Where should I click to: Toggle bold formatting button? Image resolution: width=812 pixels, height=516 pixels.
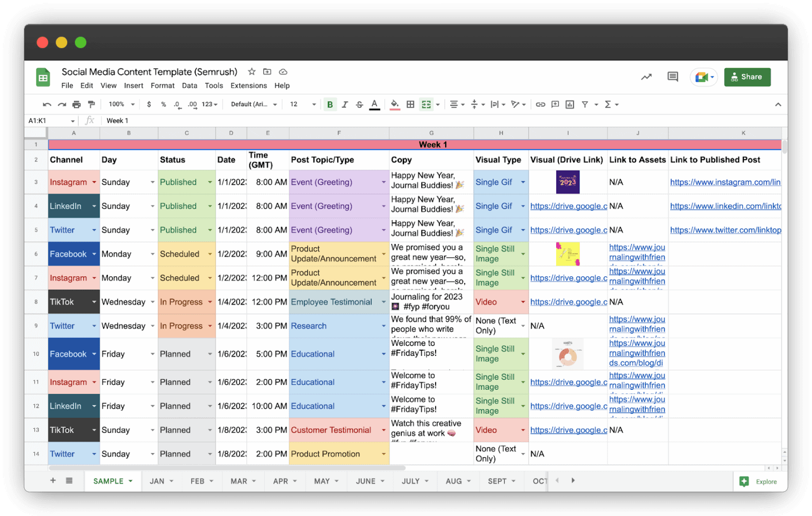330,105
